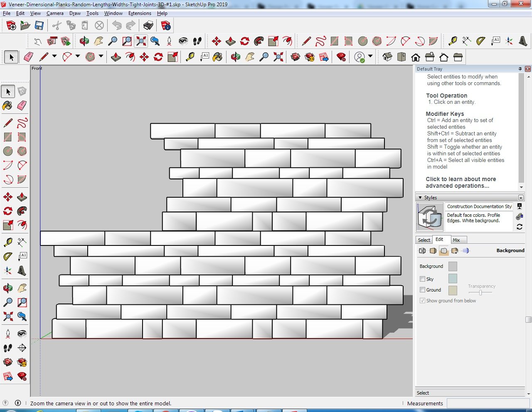Follow the advanced operations learn link
532x412 pixels.
(461, 182)
